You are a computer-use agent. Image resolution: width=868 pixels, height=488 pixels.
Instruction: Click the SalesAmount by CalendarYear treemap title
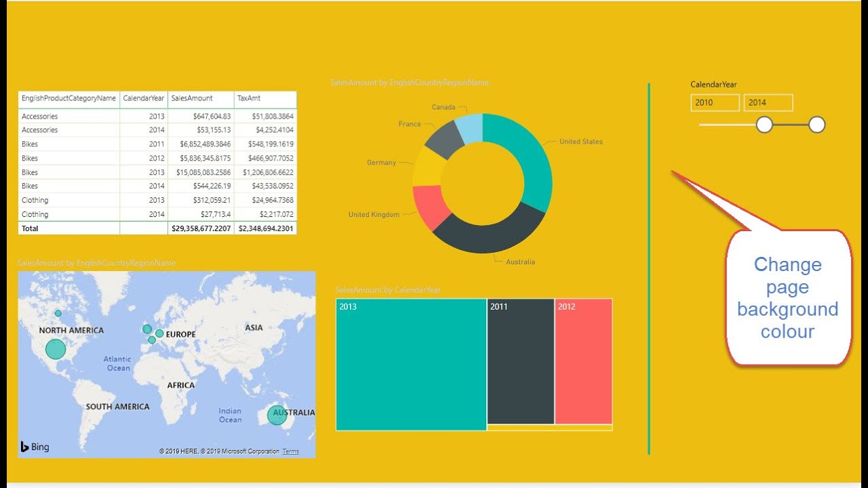click(x=388, y=290)
